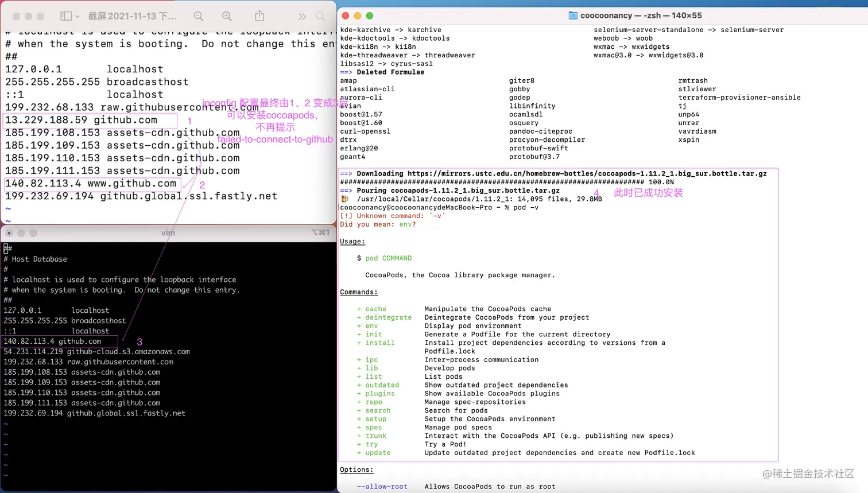Click the "vim" title of the dark window

coord(168,233)
